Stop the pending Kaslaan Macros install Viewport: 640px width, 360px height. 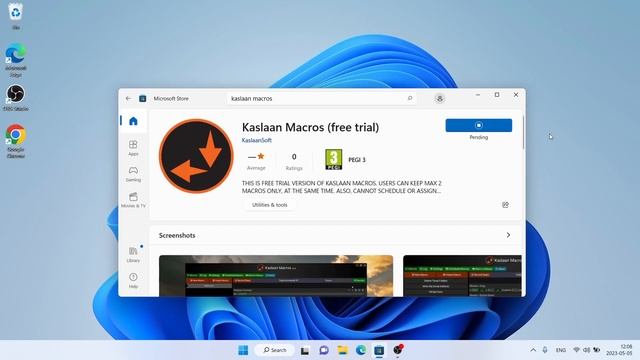(478, 125)
